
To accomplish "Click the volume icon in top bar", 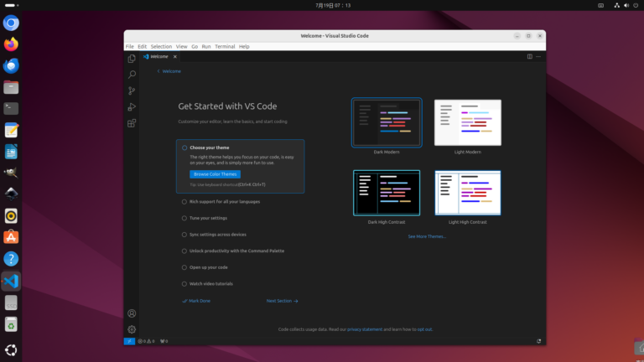I will pos(626,5).
